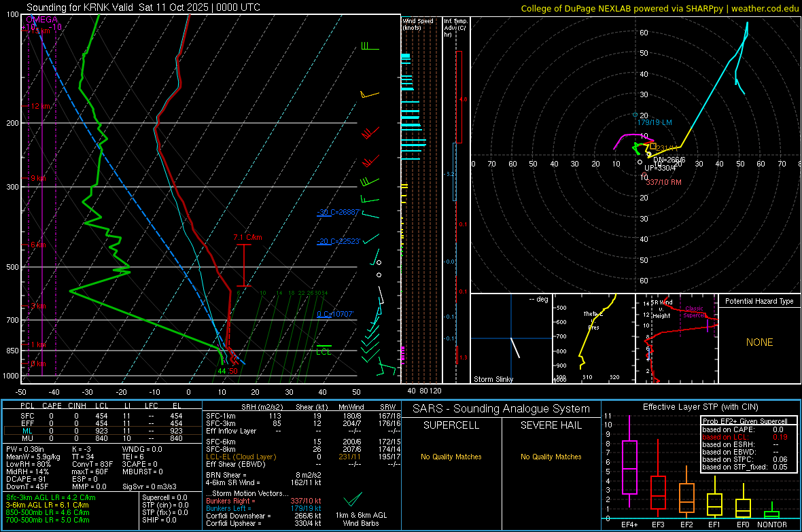802x532 pixels.
Task: Click the magenta OMEGA label
Action: coord(41,20)
